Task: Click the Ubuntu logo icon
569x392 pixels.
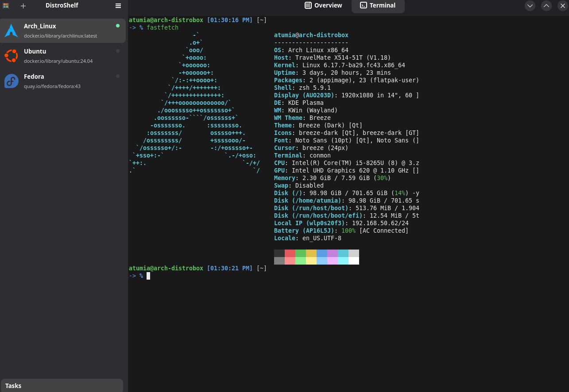Action: point(11,56)
